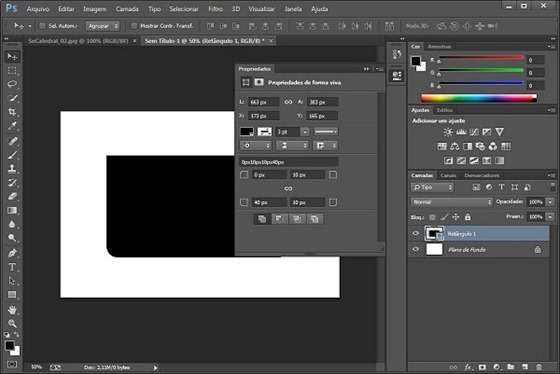The width and height of the screenshot is (560, 374).
Task: Switch to the SeCatedral_02.jpg document tab
Action: (x=78, y=41)
